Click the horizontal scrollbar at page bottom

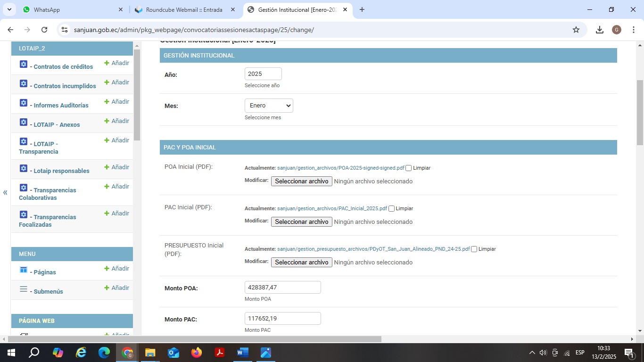[x=194, y=339]
